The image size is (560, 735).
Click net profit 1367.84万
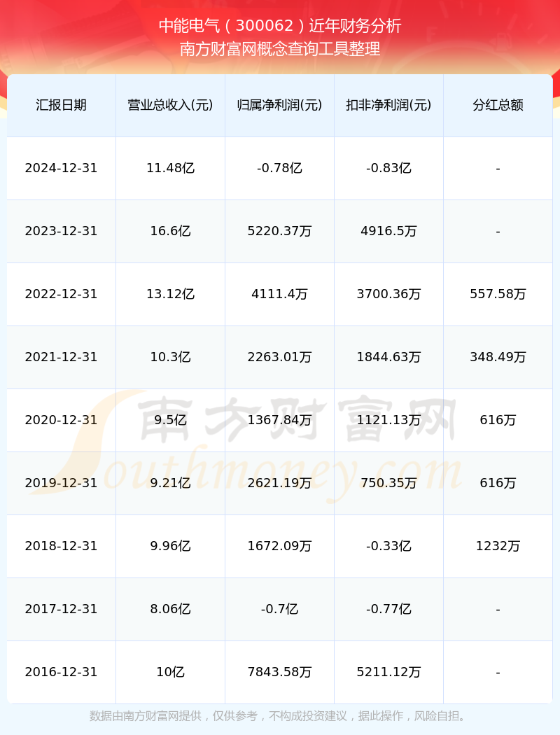click(280, 420)
